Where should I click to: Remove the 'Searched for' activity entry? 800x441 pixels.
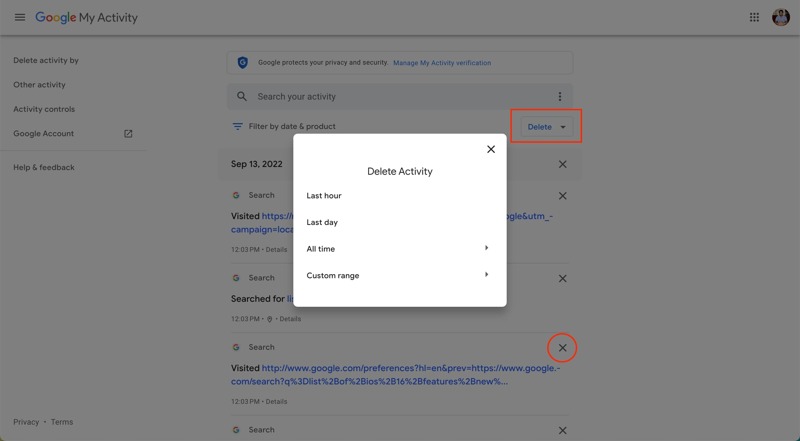click(x=562, y=279)
